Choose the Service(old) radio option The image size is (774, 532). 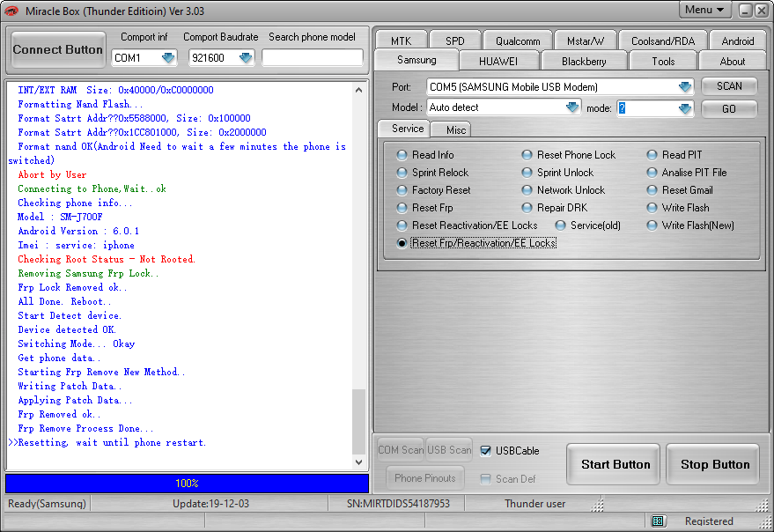[560, 225]
